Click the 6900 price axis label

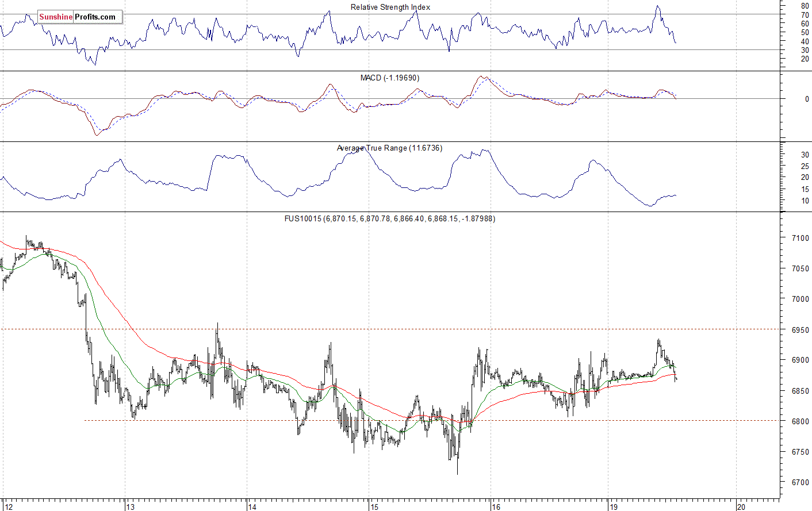point(800,360)
